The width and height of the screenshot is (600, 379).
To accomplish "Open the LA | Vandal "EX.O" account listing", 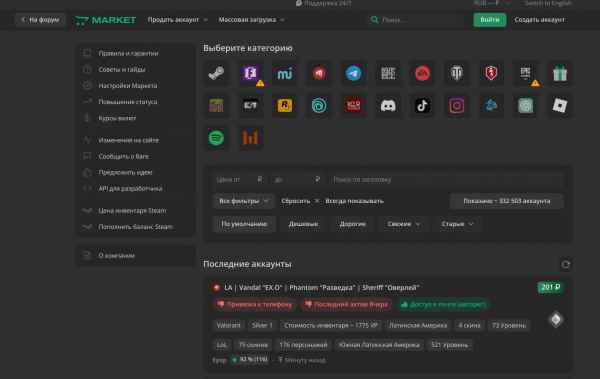I will coord(321,288).
